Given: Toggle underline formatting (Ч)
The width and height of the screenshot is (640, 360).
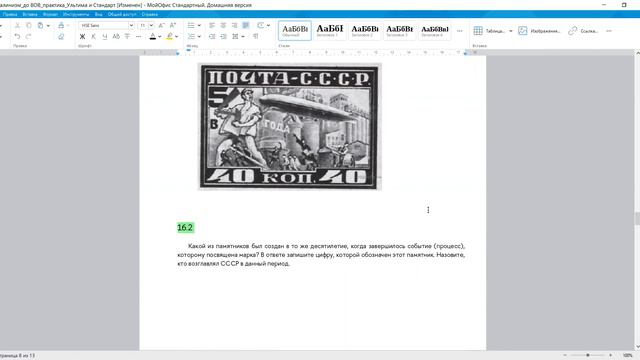Looking at the screenshot, I should (x=105, y=36).
